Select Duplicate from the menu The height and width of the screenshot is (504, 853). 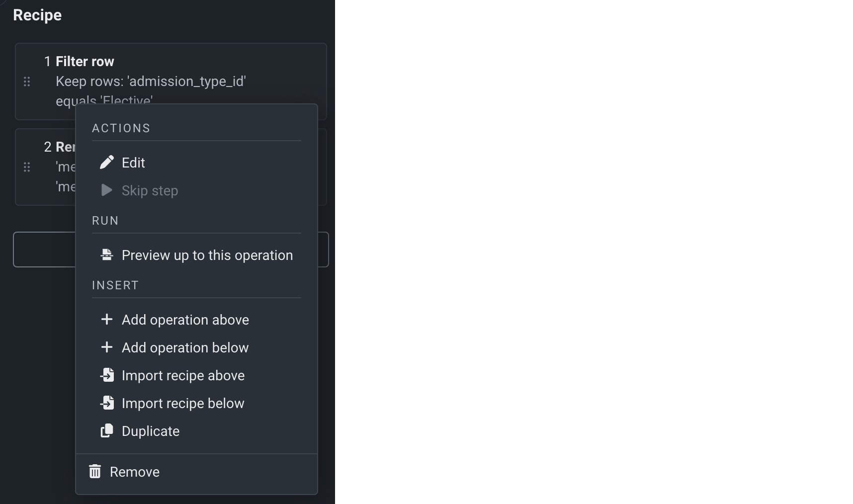[x=151, y=431]
